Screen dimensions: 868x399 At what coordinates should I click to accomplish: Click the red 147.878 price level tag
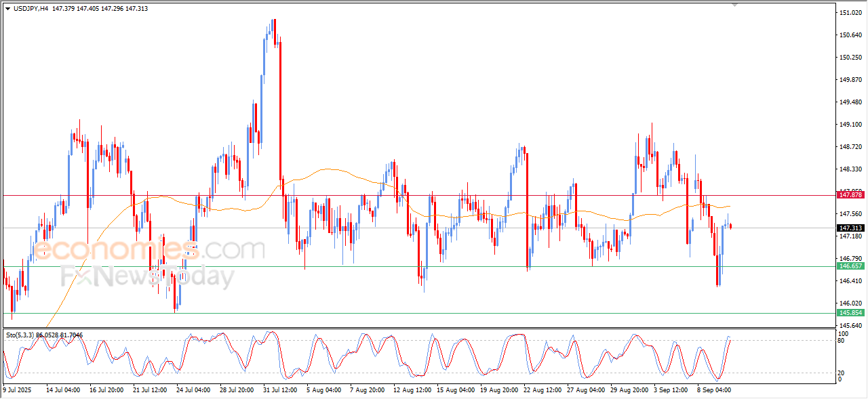(x=850, y=195)
